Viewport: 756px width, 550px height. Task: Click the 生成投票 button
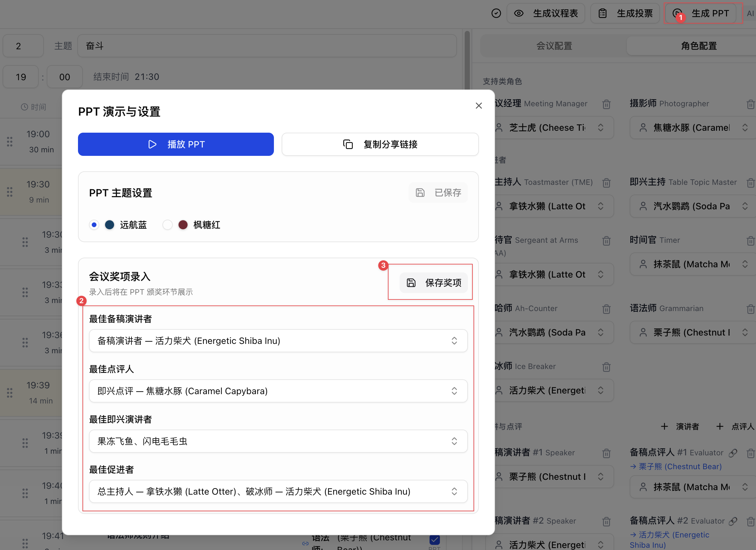(625, 13)
